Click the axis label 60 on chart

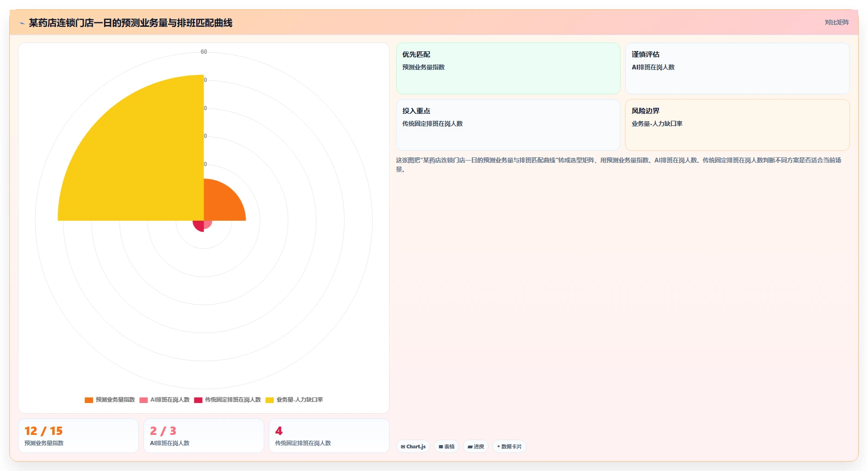[204, 52]
